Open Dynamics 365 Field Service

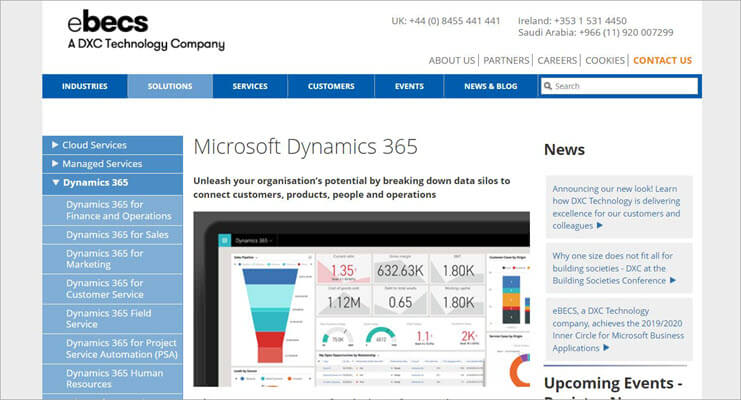(x=112, y=319)
